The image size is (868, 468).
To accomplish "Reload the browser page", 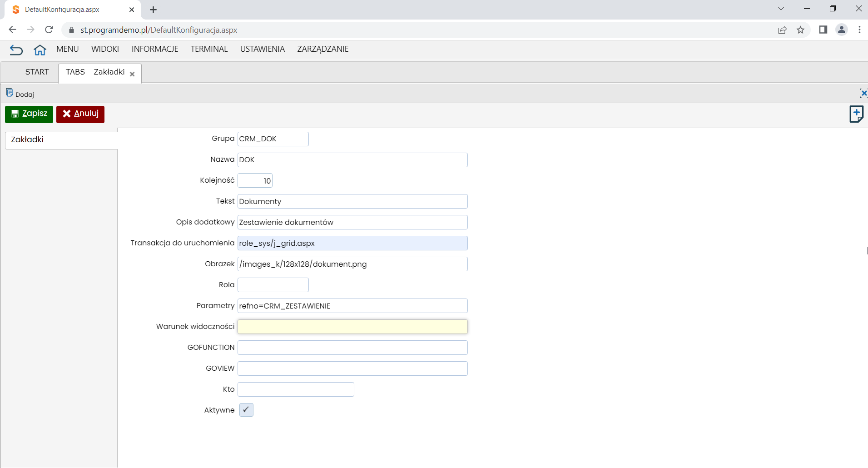I will coord(49,30).
